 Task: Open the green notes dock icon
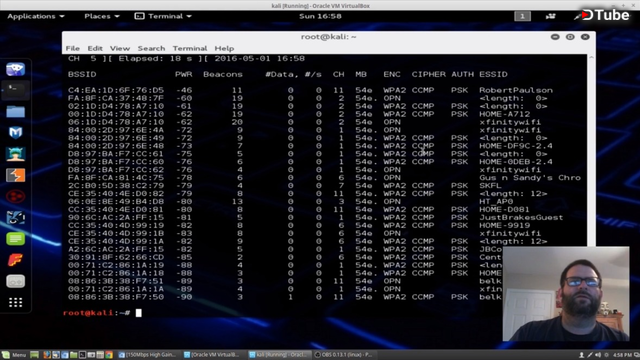click(16, 239)
